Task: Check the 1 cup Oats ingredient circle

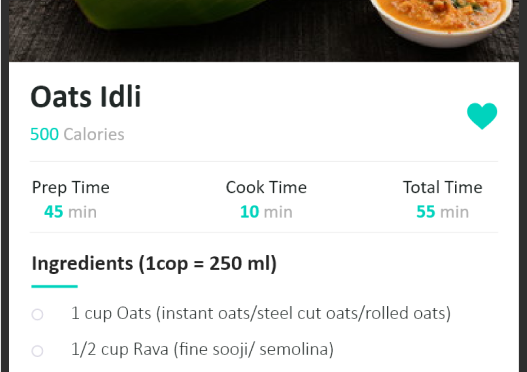Action: 37,315
